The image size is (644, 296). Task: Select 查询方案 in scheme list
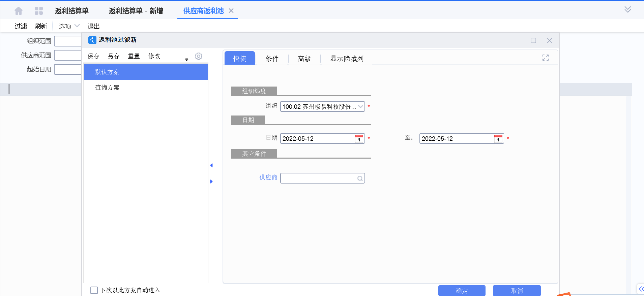pos(146,88)
